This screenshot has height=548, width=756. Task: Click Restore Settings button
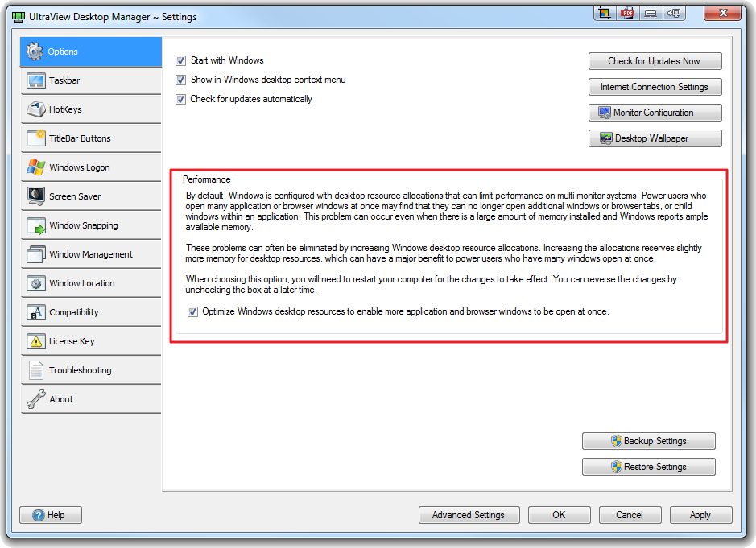tap(648, 467)
